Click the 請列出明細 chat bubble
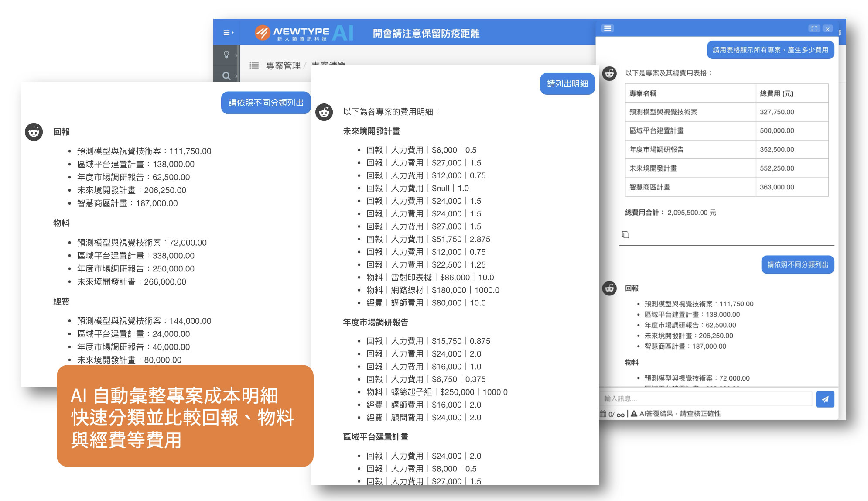868x501 pixels. 567,84
